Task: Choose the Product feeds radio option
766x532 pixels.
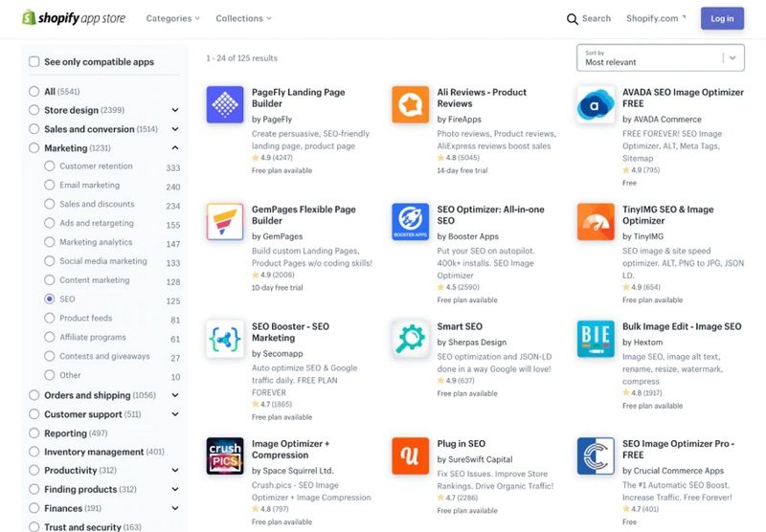Action: (x=50, y=319)
